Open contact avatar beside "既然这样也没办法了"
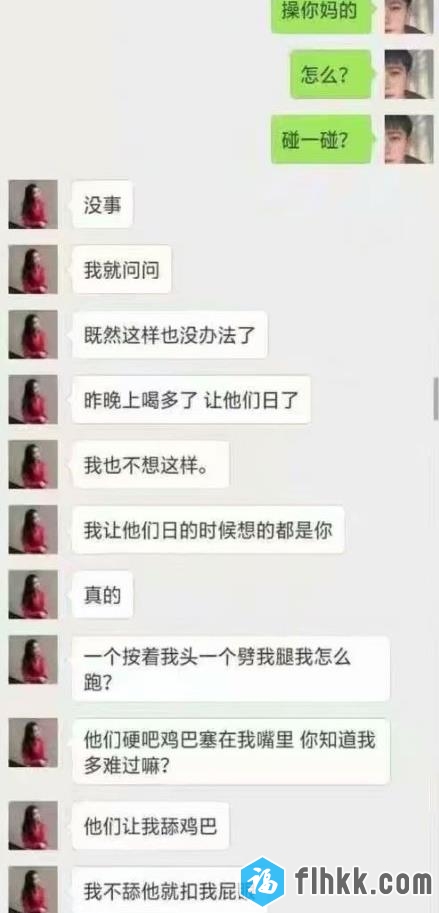Image resolution: width=439 pixels, height=913 pixels. [x=33, y=334]
